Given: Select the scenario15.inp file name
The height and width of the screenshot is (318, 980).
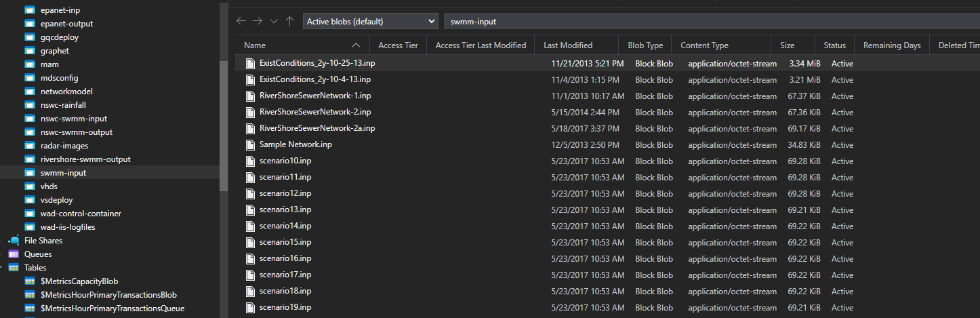Looking at the screenshot, I should point(285,242).
